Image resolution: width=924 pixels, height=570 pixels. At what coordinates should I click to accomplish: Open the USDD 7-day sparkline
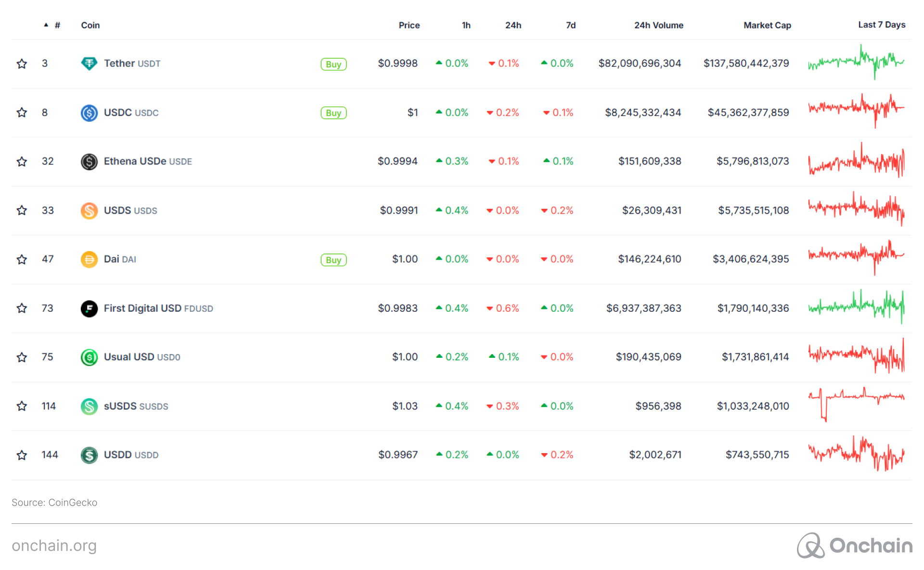(856, 453)
